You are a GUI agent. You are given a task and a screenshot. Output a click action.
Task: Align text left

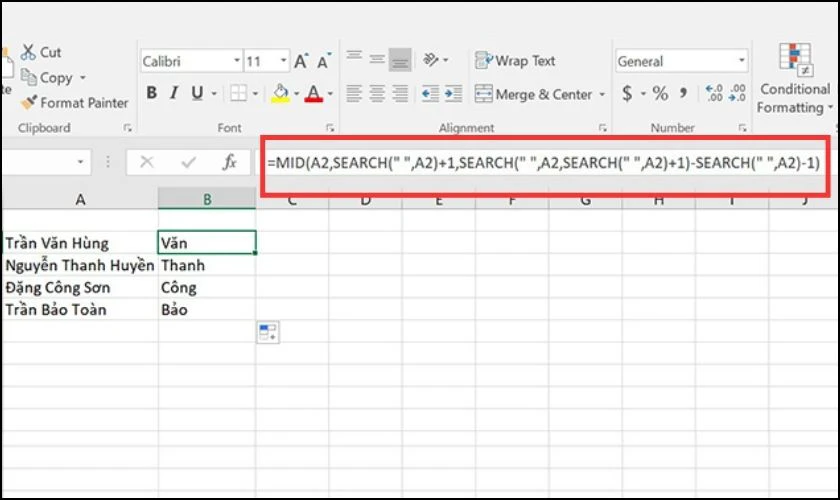coord(354,93)
